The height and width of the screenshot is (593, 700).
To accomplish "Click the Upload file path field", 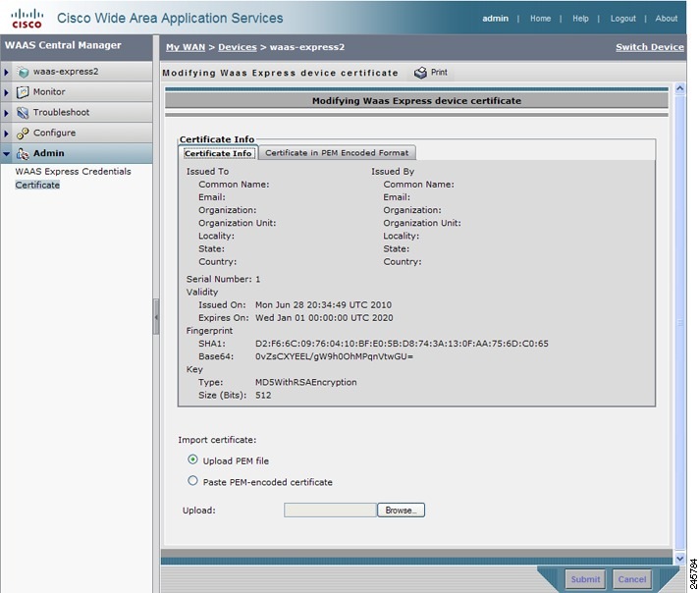I will [330, 511].
